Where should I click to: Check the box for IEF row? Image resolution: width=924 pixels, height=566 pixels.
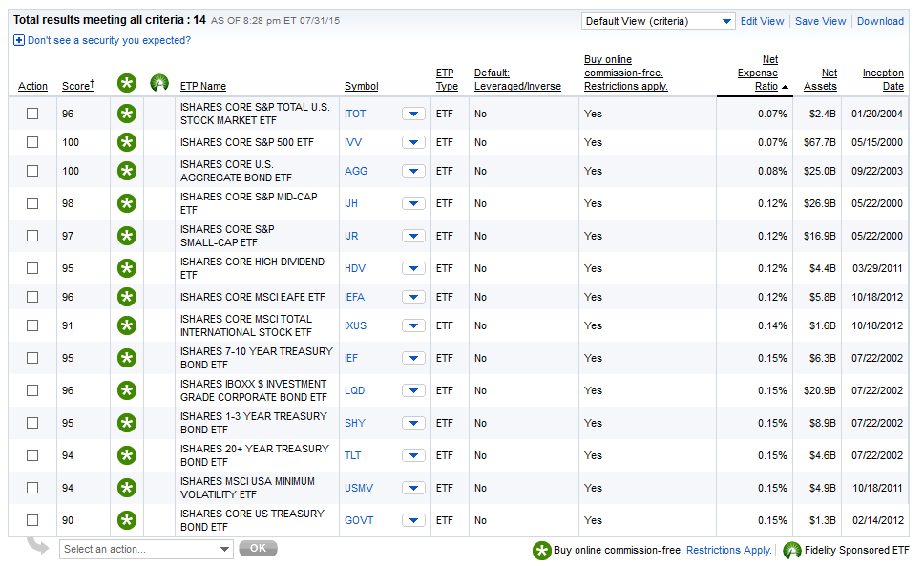[32, 358]
